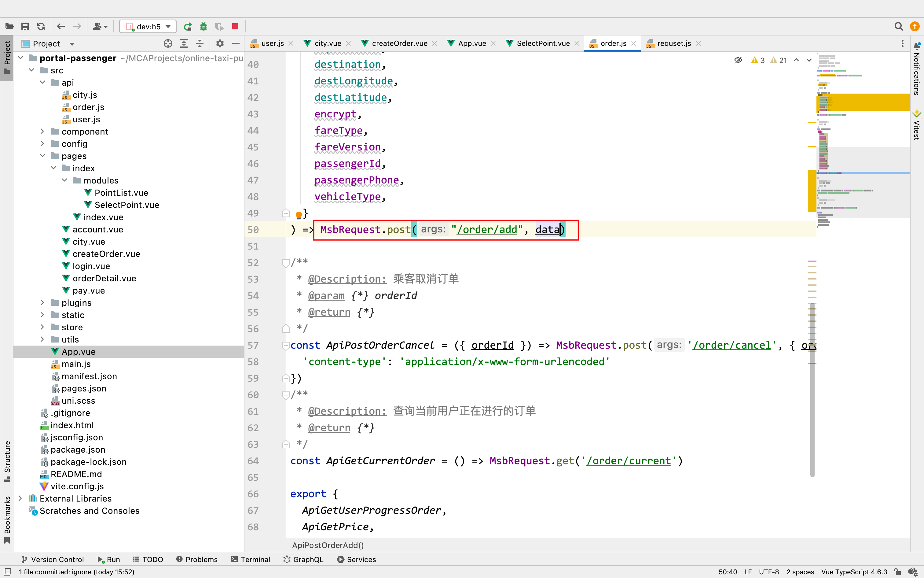924x578 pixels.
Task: Hide the Project panel with minus icon
Action: coord(236,43)
